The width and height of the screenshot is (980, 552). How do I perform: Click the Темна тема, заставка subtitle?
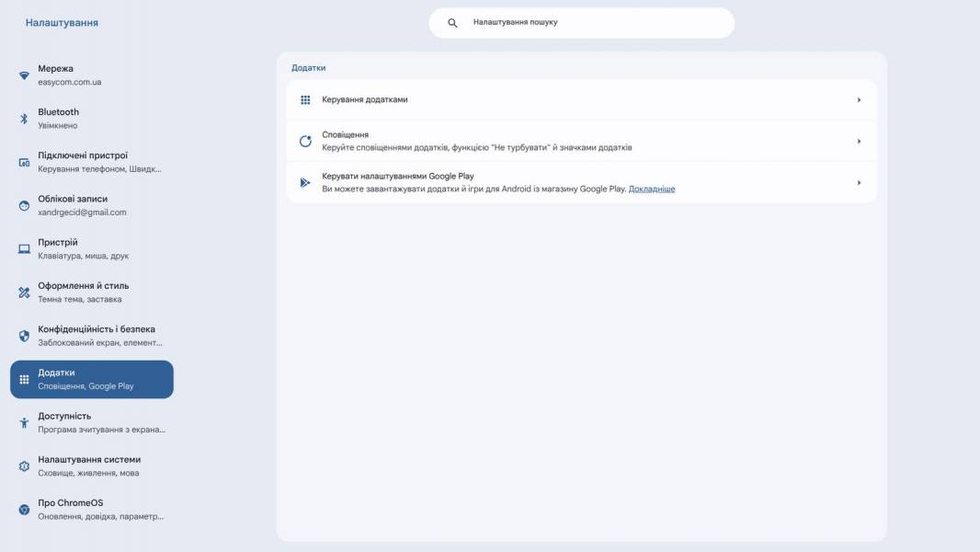pyautogui.click(x=79, y=299)
